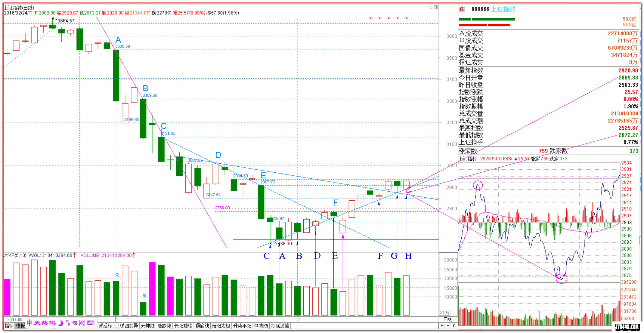
Task: Click the diamond icon above the chart
Action: pos(431,7)
